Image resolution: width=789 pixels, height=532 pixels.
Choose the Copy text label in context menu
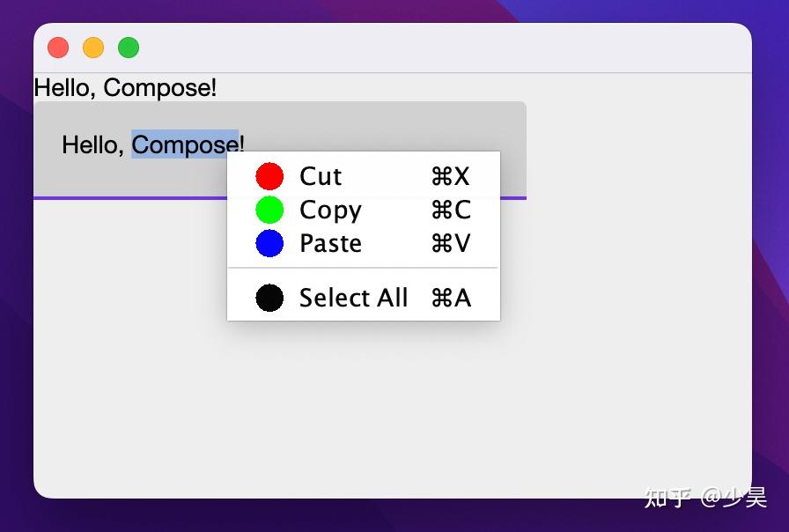tap(330, 210)
